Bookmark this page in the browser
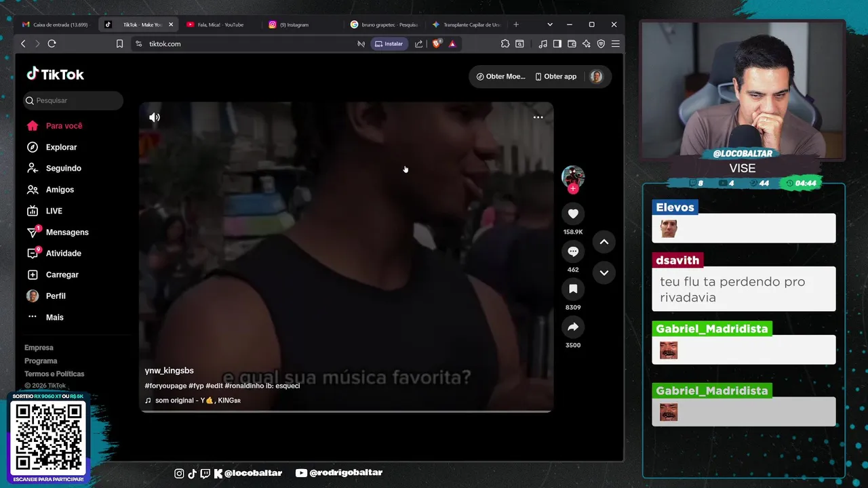 pos(119,43)
